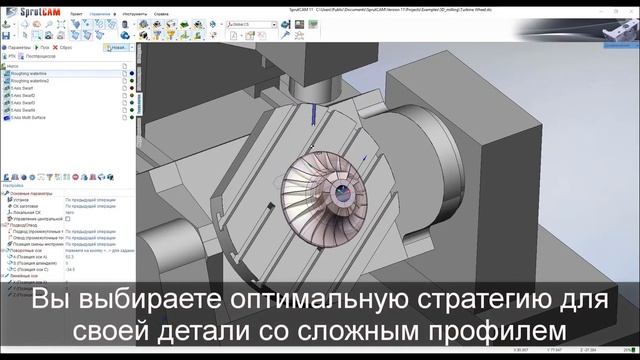Click the Пуск run button
The image size is (640, 360).
[42, 47]
